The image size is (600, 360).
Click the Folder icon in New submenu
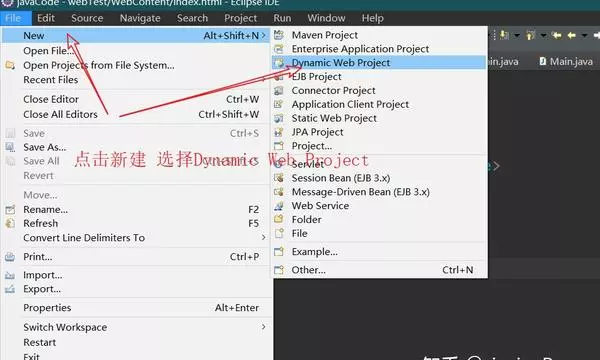(279, 220)
